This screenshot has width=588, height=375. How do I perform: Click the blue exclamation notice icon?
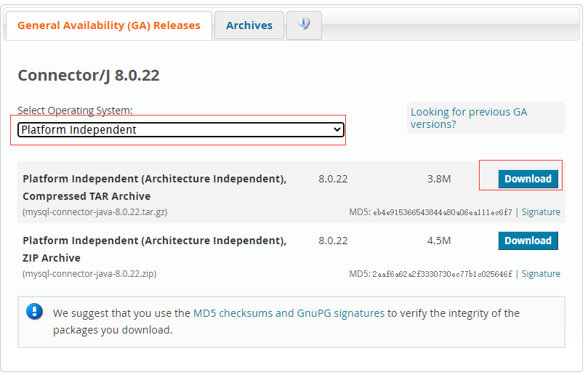34,312
